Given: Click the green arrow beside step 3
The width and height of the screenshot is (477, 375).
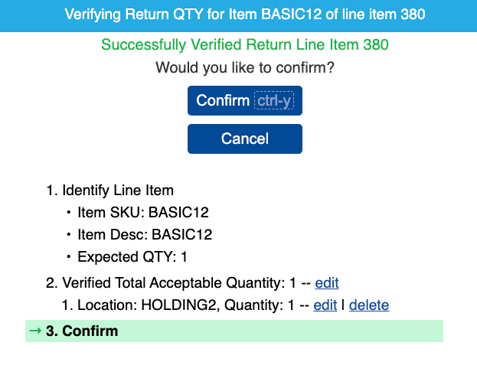Looking at the screenshot, I should tap(35, 331).
